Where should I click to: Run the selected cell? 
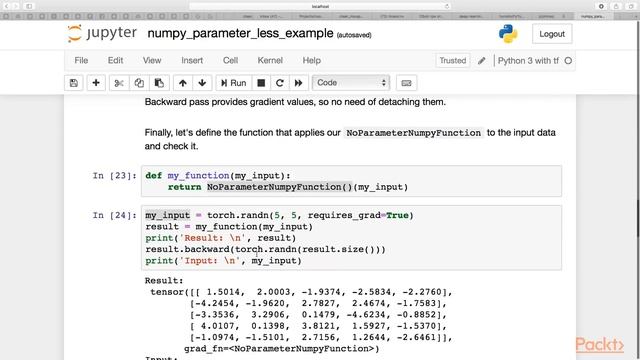pos(233,83)
